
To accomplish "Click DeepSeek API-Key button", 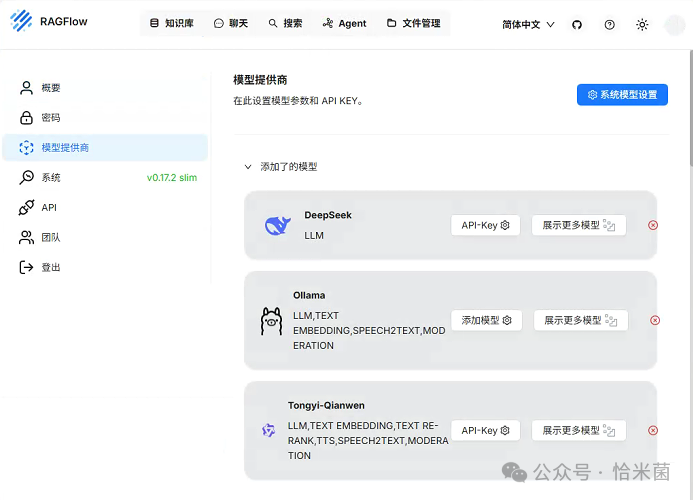I will [485, 225].
